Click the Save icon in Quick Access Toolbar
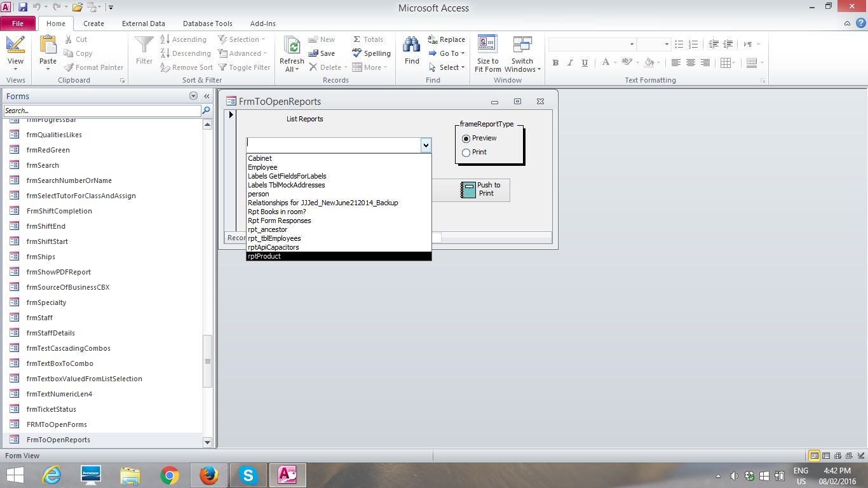Screen dimensions: 868x488 click(23, 8)
